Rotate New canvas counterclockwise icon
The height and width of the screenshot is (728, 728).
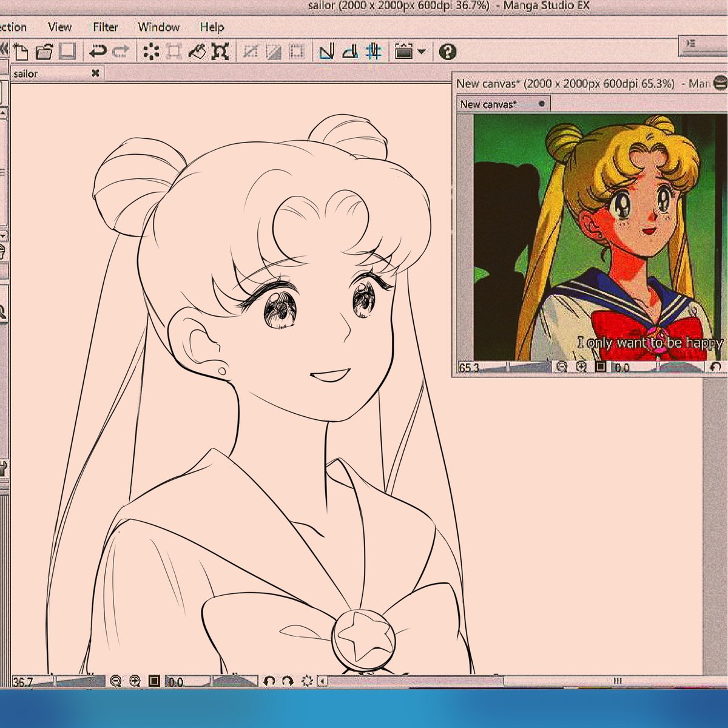pos(716,367)
